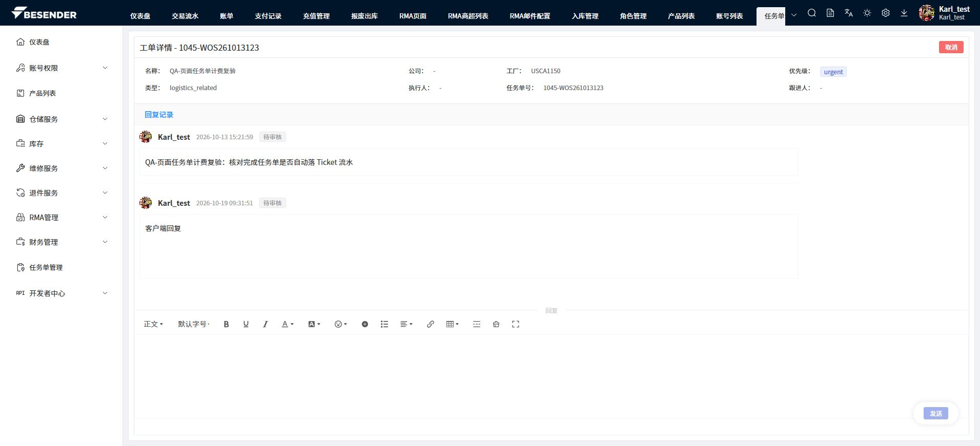Viewport: 980px width, 446px height.
Task: Switch the reply editor to fullscreen
Action: click(x=516, y=324)
